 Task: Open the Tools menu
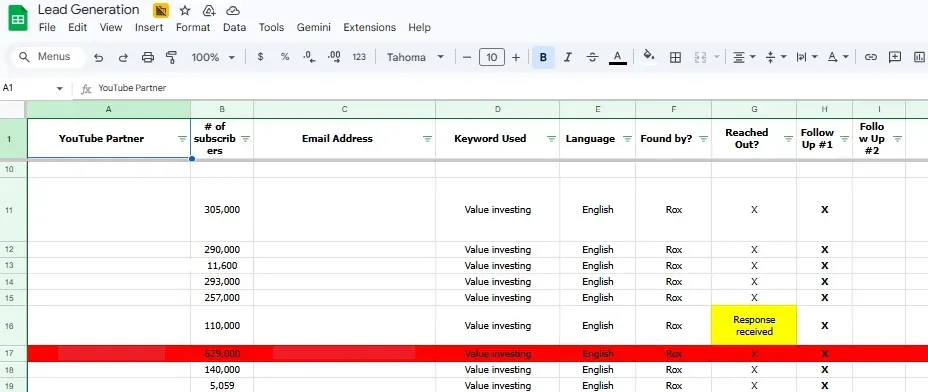click(x=272, y=27)
